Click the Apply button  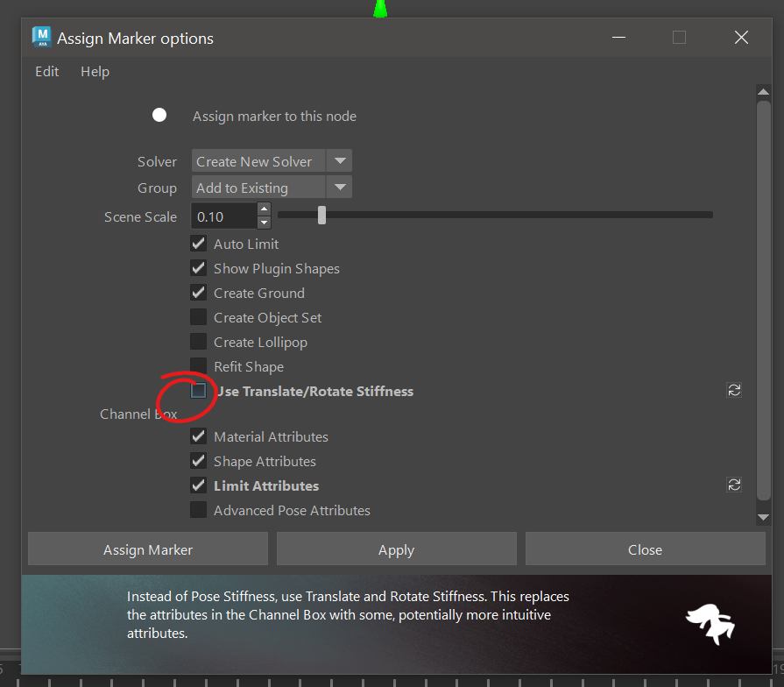point(396,549)
